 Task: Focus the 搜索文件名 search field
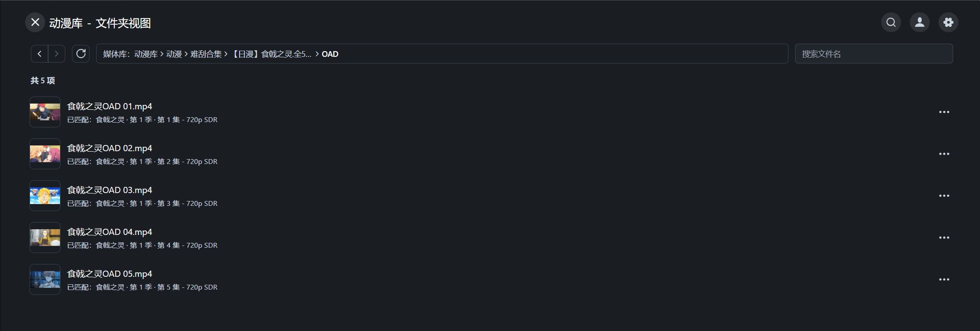[x=874, y=54]
